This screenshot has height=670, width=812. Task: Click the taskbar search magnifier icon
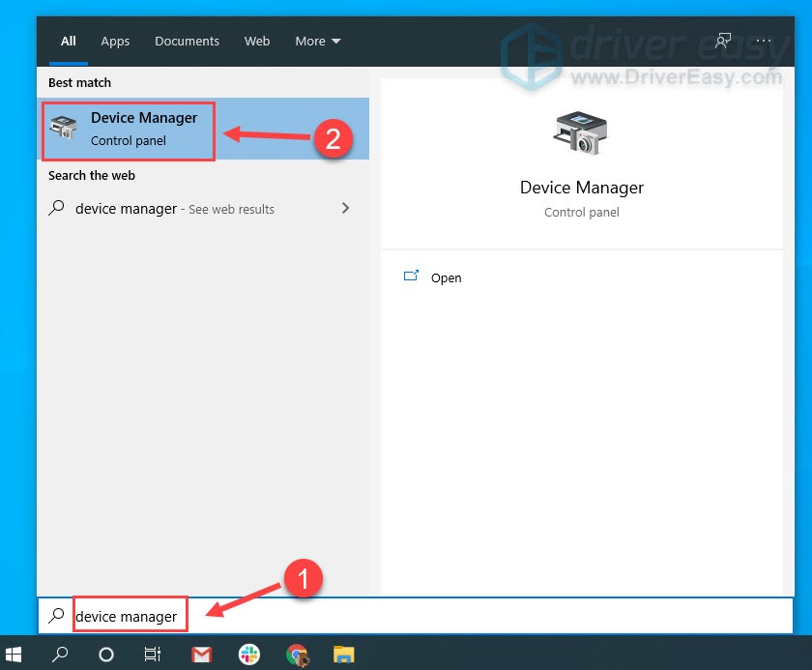[60, 655]
